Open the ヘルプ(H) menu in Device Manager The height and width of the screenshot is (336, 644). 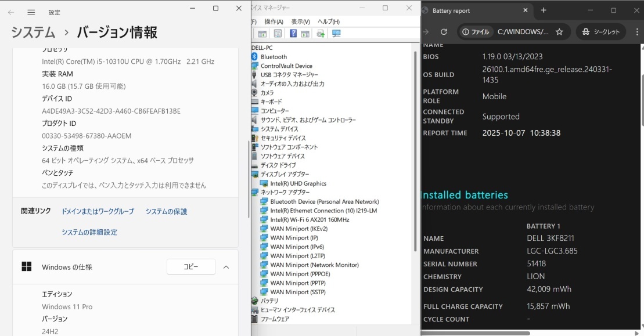329,21
